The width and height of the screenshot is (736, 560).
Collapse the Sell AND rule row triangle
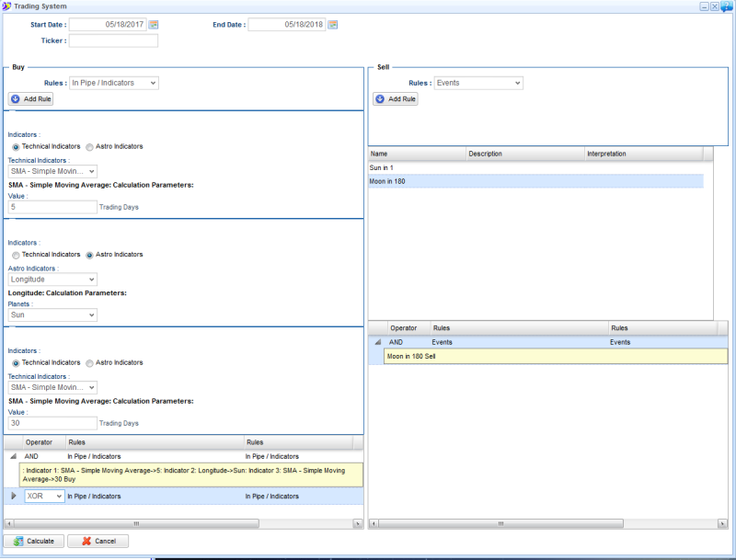377,342
